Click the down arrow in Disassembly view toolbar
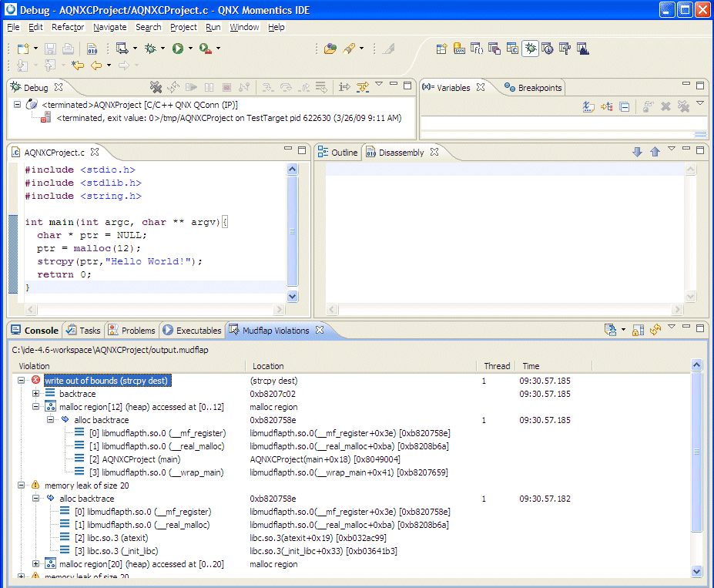 (637, 153)
